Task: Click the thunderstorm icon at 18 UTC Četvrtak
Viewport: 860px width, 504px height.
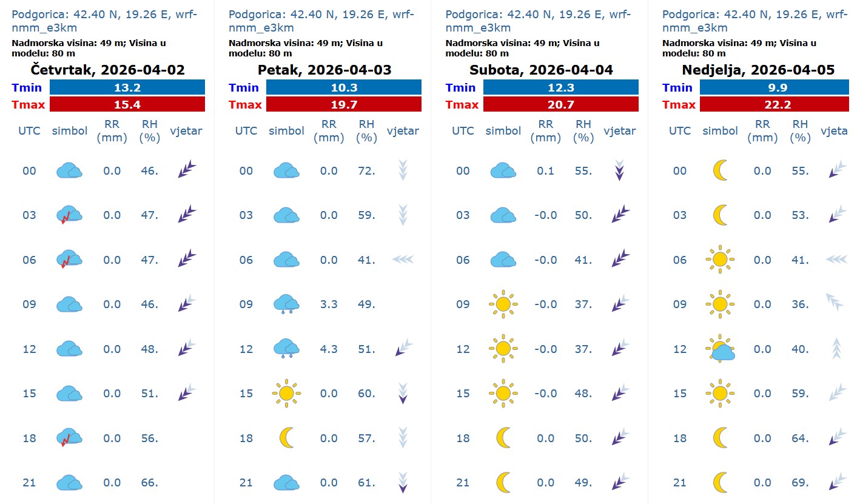Action: 69,438
